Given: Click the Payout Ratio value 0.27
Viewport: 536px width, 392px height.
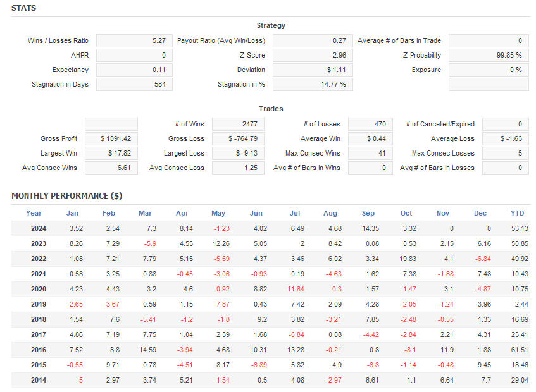Looking at the screenshot, I should [x=313, y=40].
